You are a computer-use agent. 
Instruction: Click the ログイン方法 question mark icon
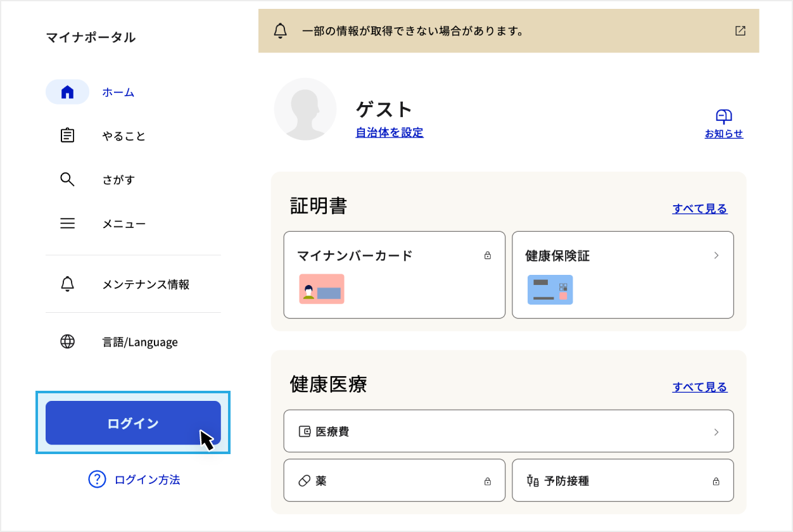click(97, 479)
